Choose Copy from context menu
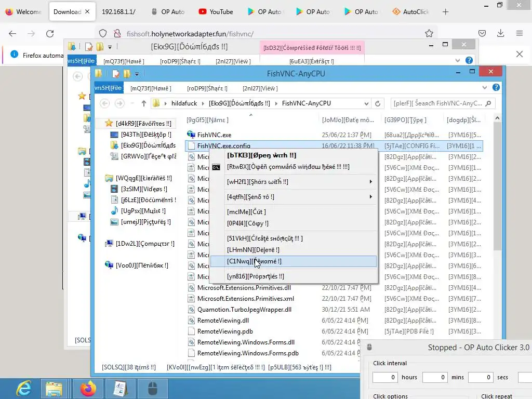 [x=294, y=223]
